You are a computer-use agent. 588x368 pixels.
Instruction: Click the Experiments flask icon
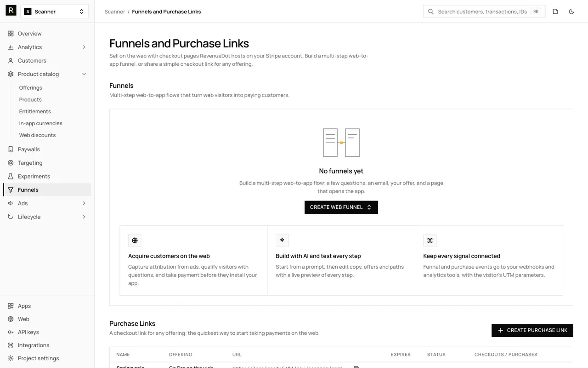click(x=11, y=176)
